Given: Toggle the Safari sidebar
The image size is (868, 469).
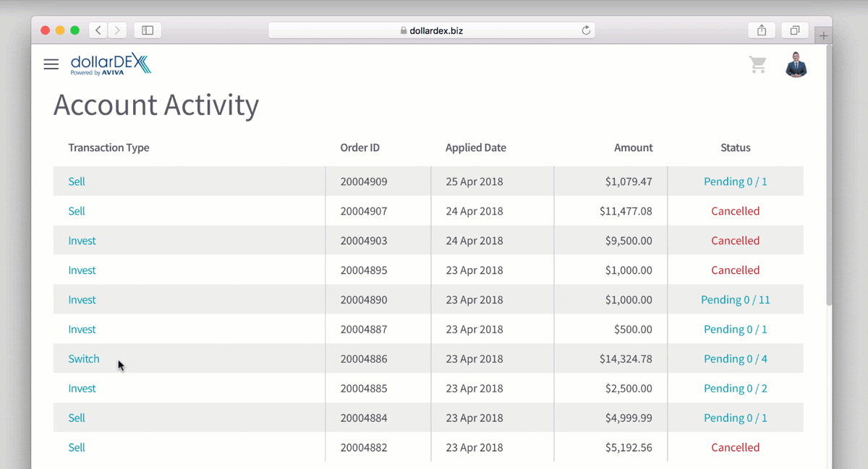Looking at the screenshot, I should [x=148, y=30].
